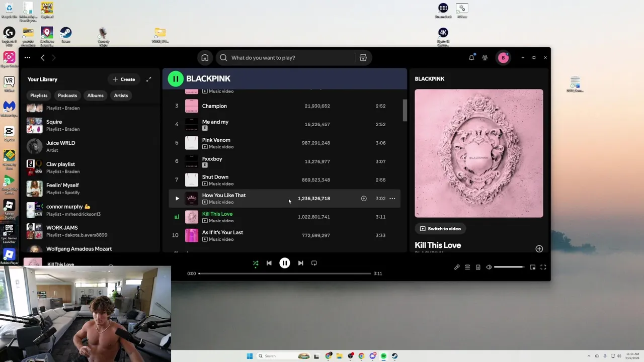Open Spotify from the taskbar
Screen dimensions: 644x362
[x=383, y=356]
